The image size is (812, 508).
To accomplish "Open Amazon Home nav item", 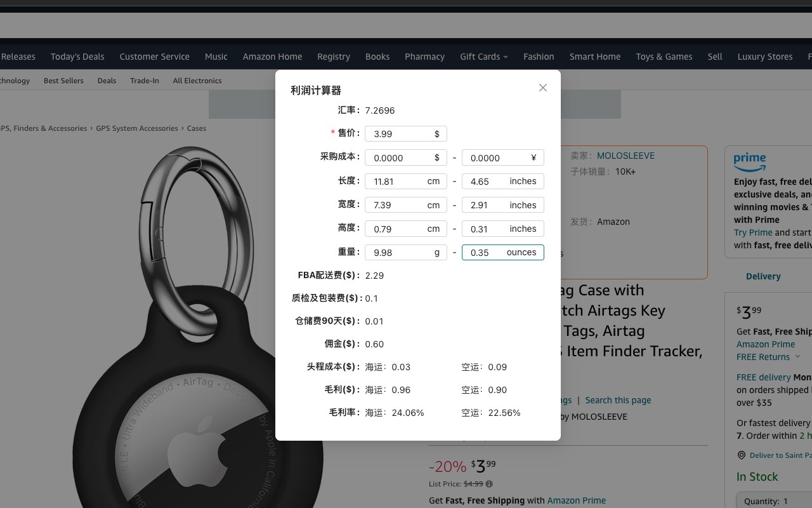I will coord(272,57).
